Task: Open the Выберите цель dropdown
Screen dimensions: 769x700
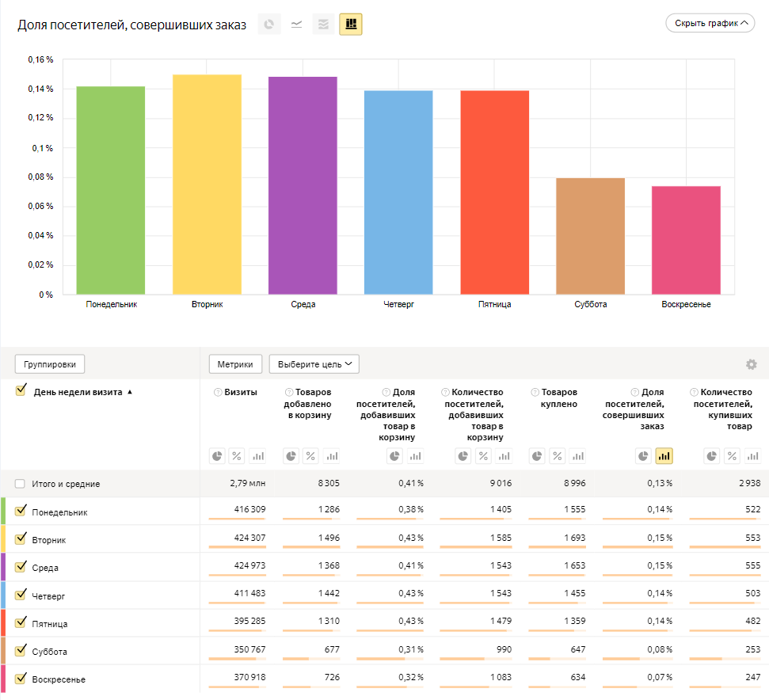Action: click(314, 364)
